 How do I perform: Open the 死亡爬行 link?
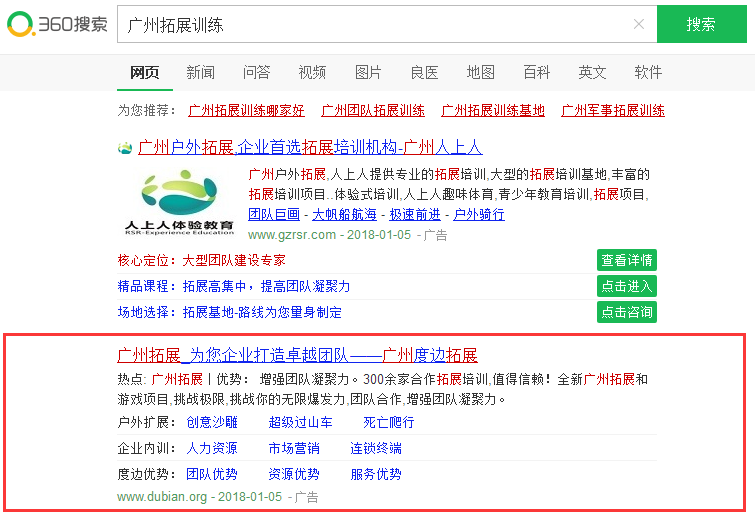click(x=389, y=422)
